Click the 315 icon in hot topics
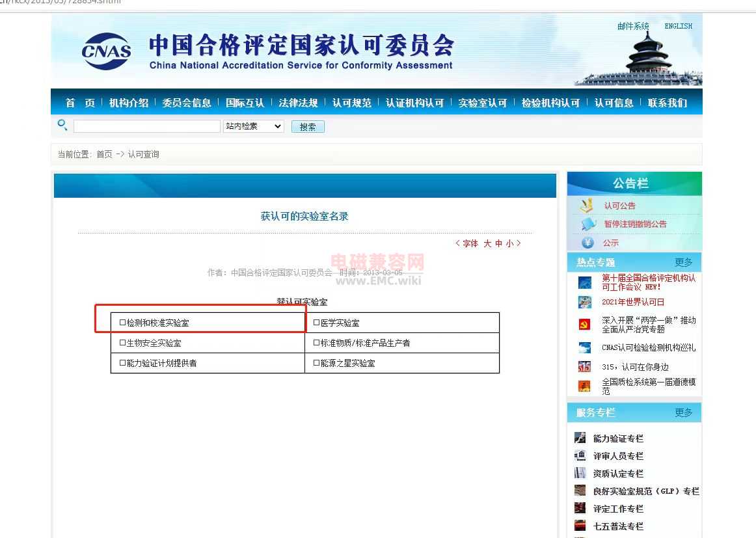 584,367
